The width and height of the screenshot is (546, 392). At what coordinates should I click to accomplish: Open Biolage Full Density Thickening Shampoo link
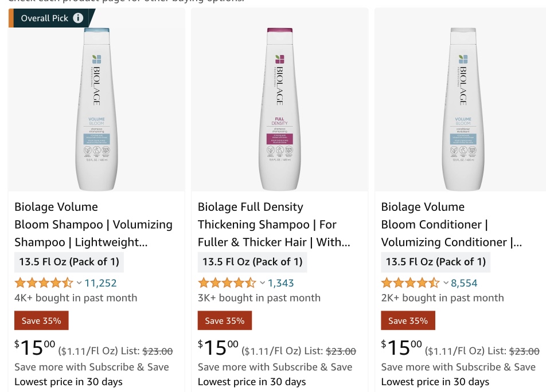coord(274,224)
